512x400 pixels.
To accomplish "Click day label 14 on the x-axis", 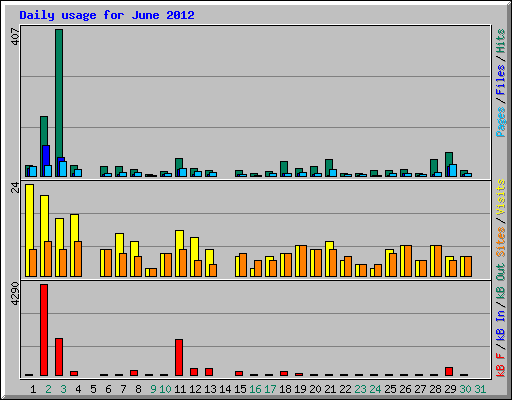I will tap(225, 389).
